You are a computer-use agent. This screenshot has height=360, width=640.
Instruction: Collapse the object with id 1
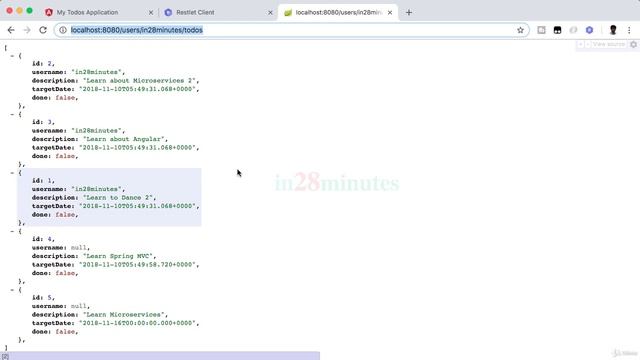pyautogui.click(x=12, y=173)
